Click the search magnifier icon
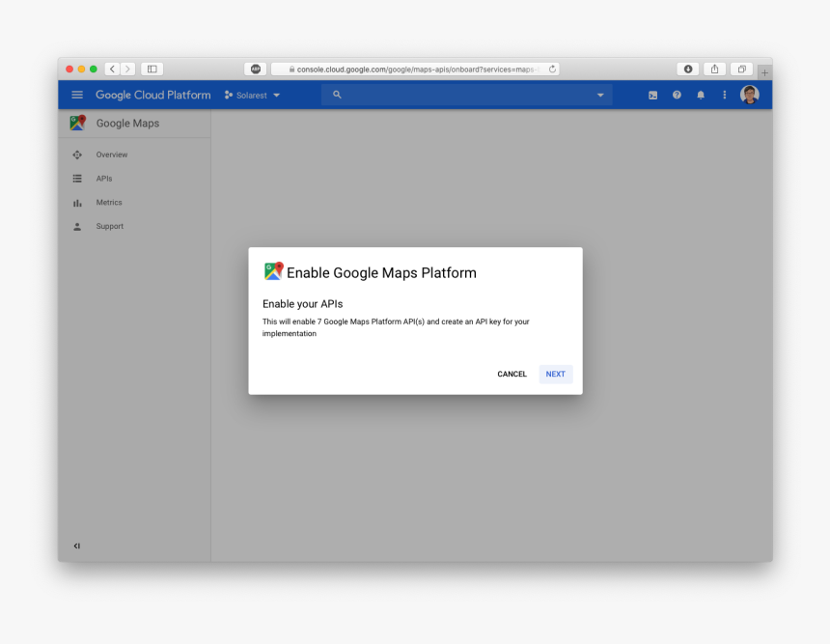 [x=337, y=95]
